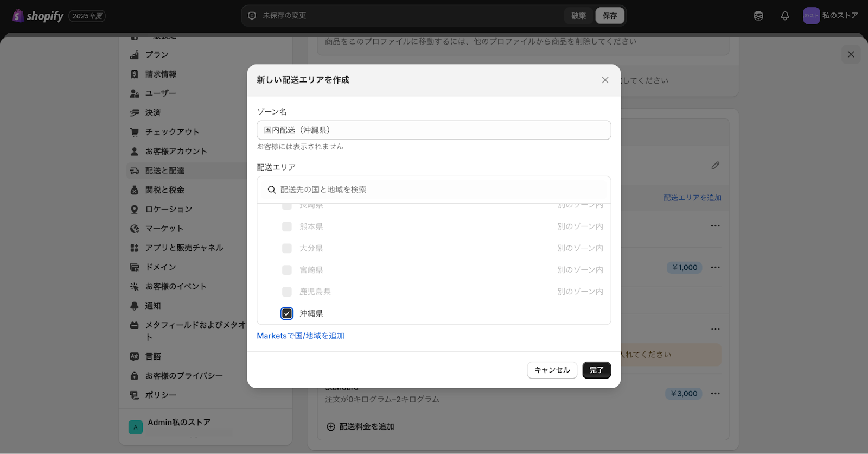
Task: Open the 私のストア account avatar
Action: [811, 16]
